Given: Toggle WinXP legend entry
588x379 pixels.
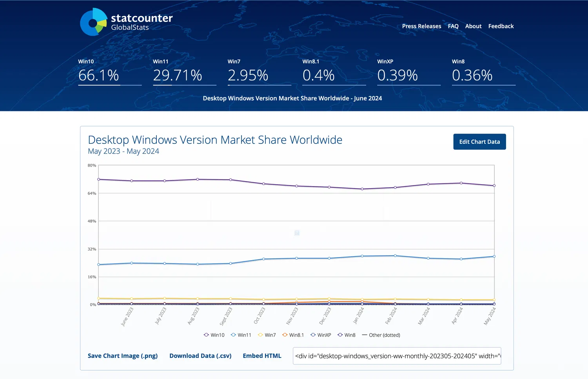Looking at the screenshot, I should (x=321, y=335).
